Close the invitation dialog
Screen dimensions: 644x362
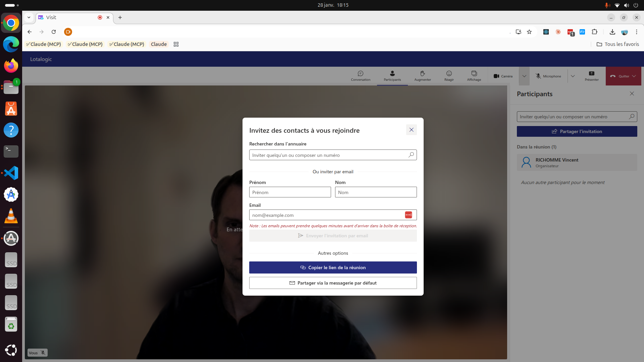coord(411,130)
